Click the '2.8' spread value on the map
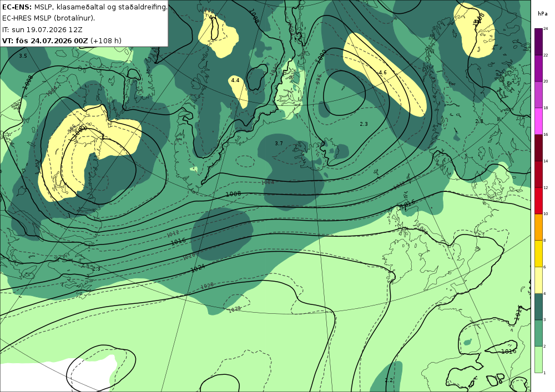The image size is (555, 392). click(x=480, y=121)
